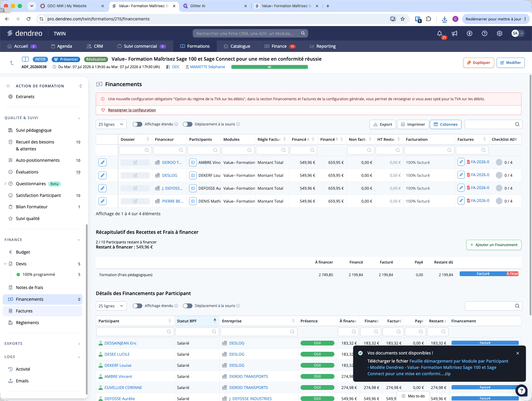Screen dimensions: 532x401
Task: Close the documents available notification
Action: tap(518, 353)
